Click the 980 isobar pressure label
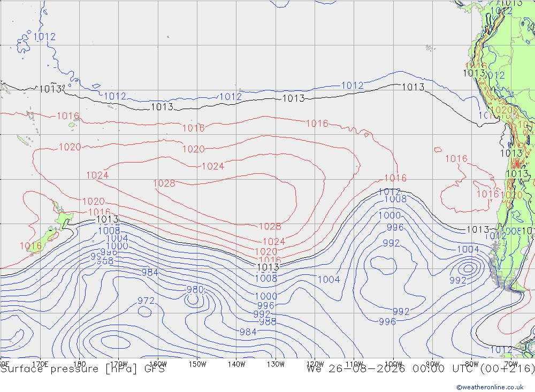The height and width of the screenshot is (392, 535). tap(195, 290)
